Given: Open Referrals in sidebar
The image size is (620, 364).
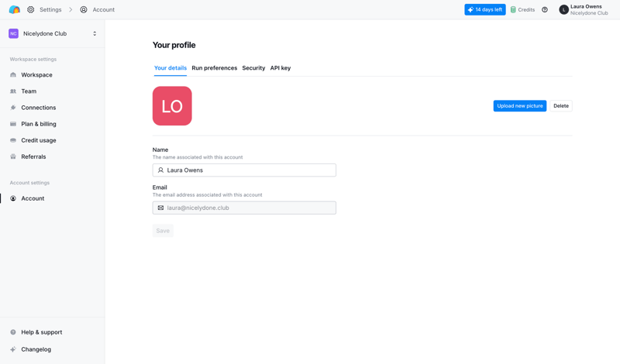Looking at the screenshot, I should click(33, 157).
